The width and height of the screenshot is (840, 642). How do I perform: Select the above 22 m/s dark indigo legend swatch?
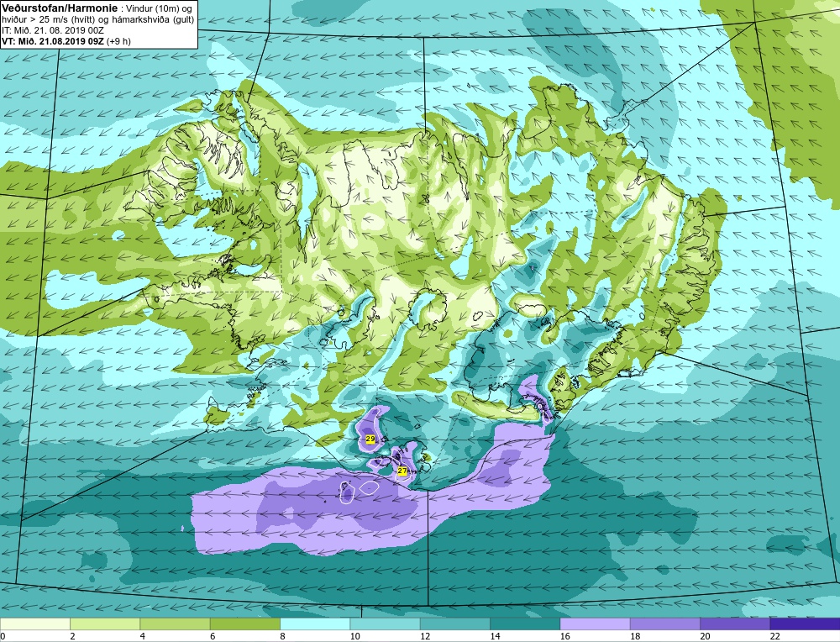(805, 624)
